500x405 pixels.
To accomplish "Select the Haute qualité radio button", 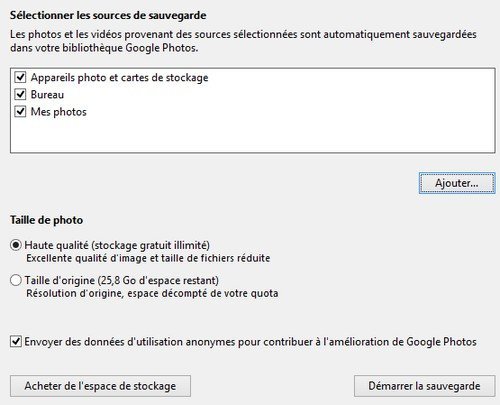I will [16, 245].
